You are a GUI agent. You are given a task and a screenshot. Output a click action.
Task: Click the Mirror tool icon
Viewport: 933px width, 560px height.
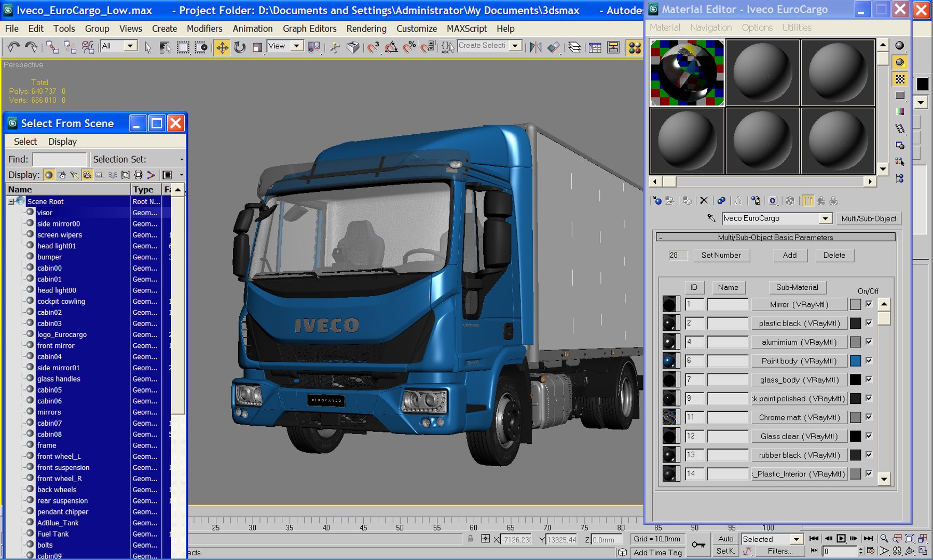point(536,47)
